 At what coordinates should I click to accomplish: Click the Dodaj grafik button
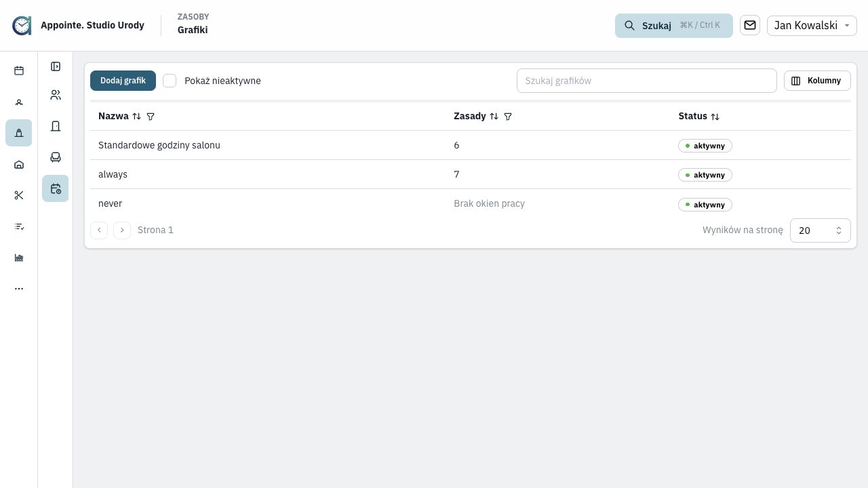[x=123, y=81]
